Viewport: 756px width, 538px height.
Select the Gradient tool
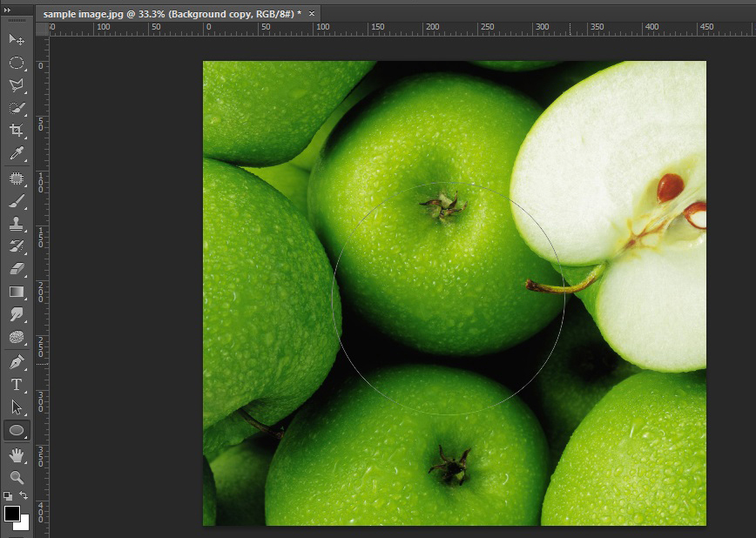tap(17, 292)
